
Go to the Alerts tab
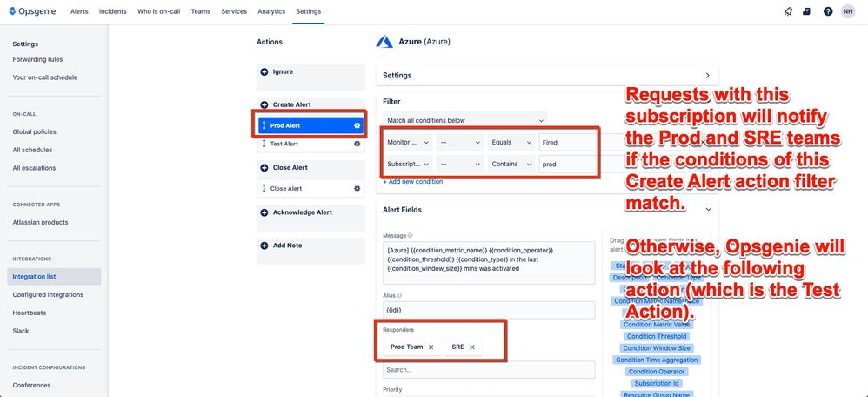coord(79,11)
